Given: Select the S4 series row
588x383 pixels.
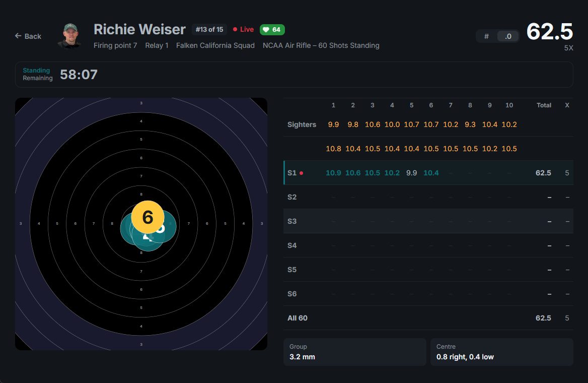Looking at the screenshot, I should point(428,245).
